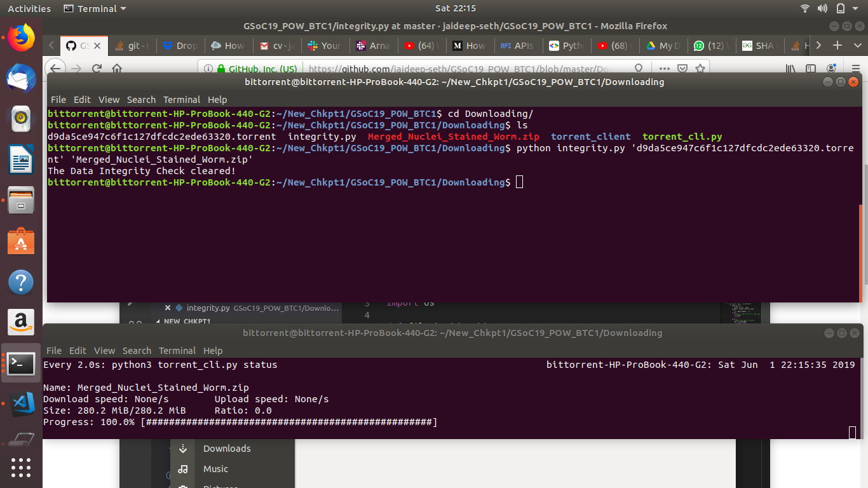The height and width of the screenshot is (488, 868).
Task: Open Downloads in the file manager sidebar
Action: tap(227, 449)
